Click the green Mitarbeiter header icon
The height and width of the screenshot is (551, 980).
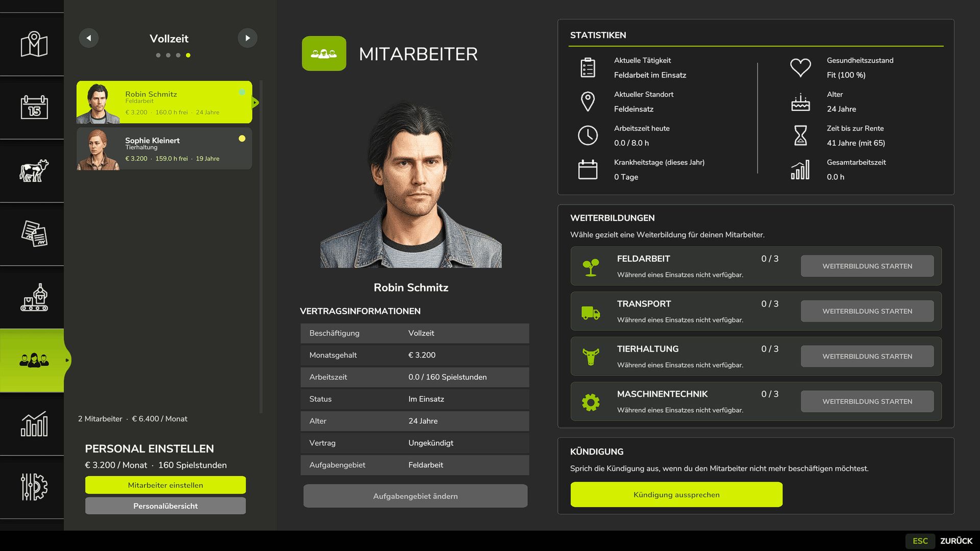pyautogui.click(x=324, y=54)
